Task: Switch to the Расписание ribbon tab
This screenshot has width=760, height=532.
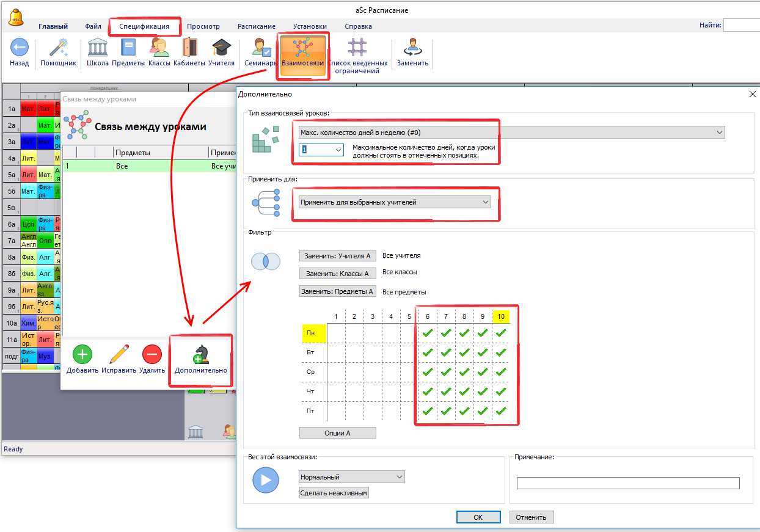Action: click(256, 26)
